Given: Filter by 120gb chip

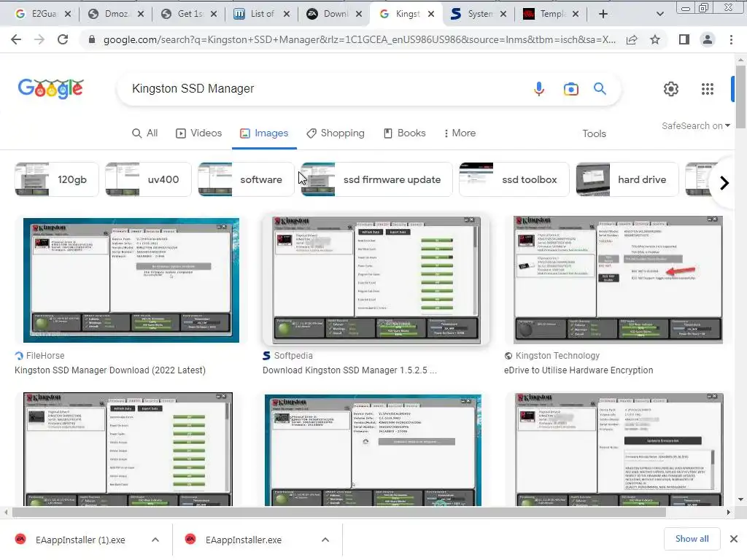Looking at the screenshot, I should 57,179.
